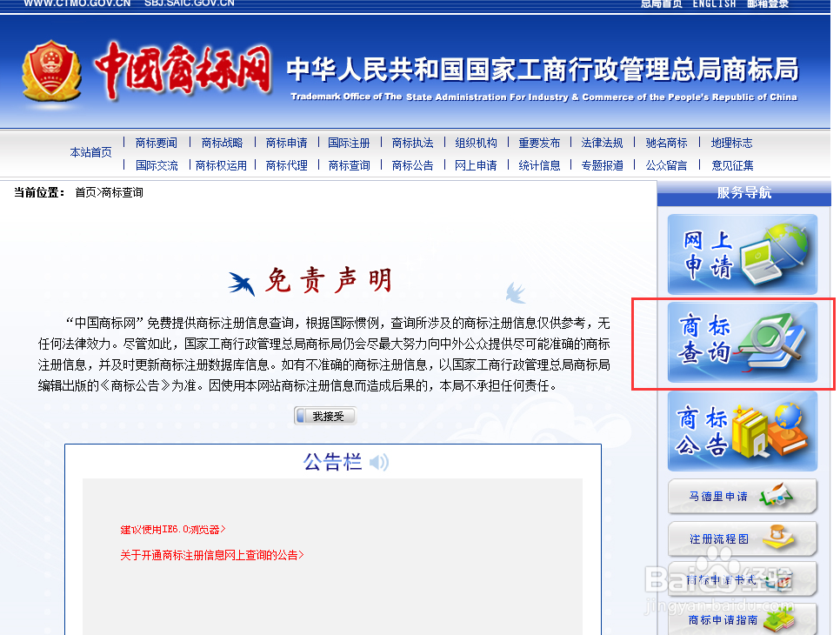Click the WWW.CTMO.GOV.CN address text
This screenshot has height=635, width=840.
[77, 3]
